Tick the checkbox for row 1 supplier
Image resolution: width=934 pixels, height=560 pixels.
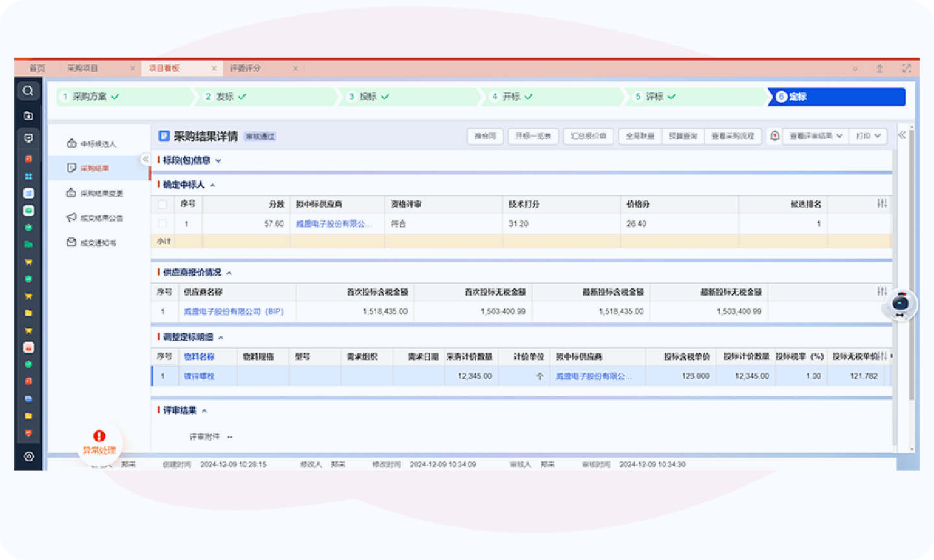pos(162,224)
